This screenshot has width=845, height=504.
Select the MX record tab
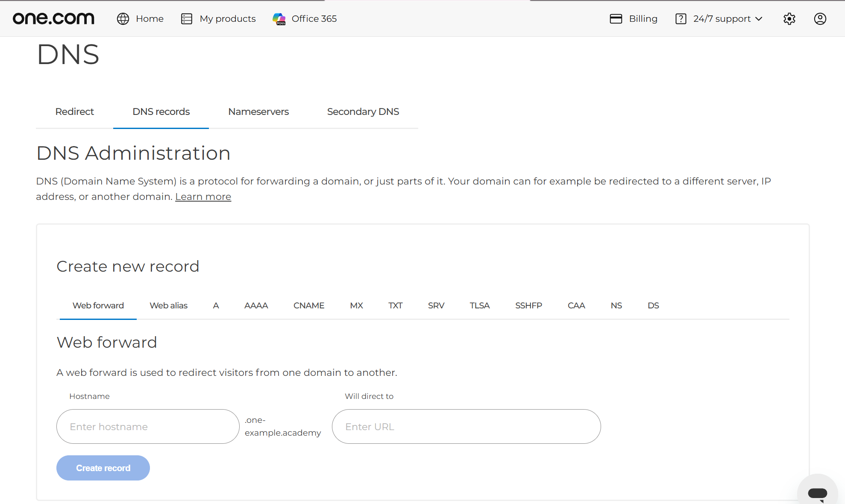click(x=356, y=305)
